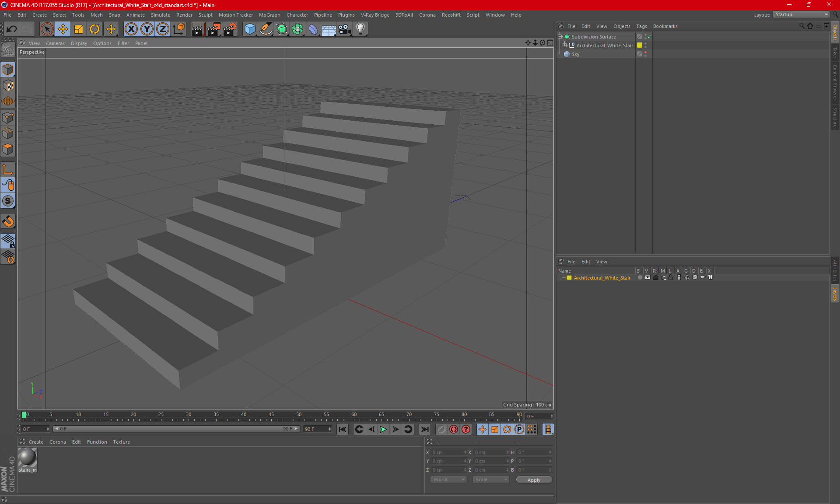The width and height of the screenshot is (840, 504).
Task: Click the Undo arrow icon
Action: [12, 29]
